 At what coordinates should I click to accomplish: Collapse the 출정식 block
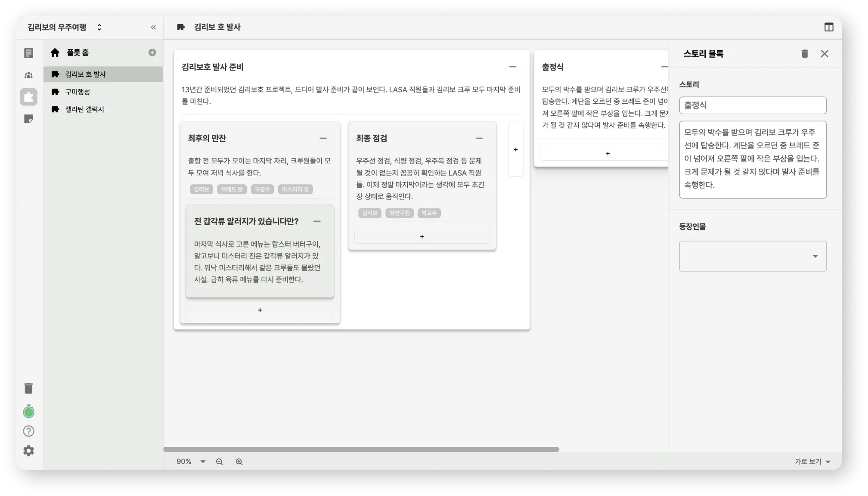pyautogui.click(x=664, y=67)
